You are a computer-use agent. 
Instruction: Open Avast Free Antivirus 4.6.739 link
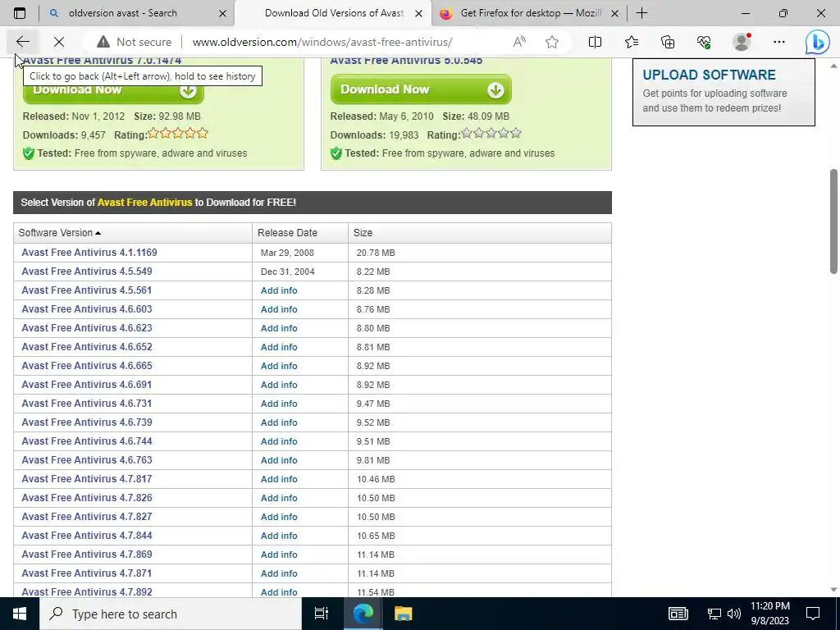[x=87, y=422]
